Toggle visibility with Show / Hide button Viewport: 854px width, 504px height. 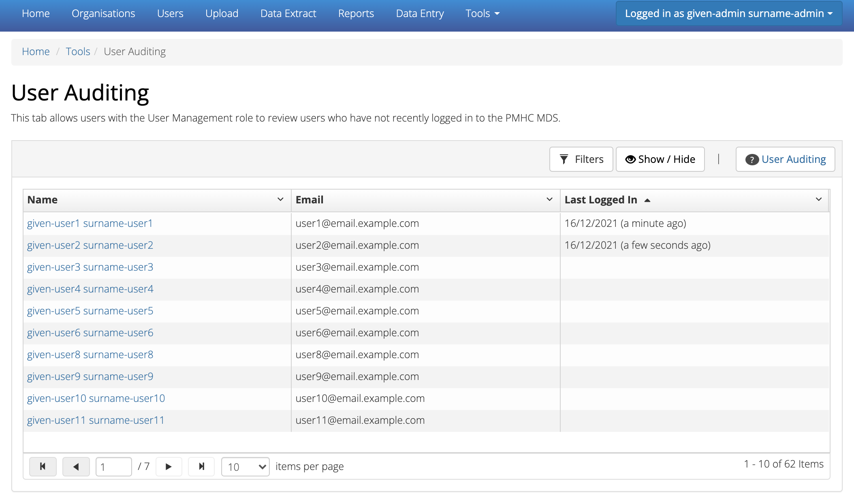click(x=660, y=159)
